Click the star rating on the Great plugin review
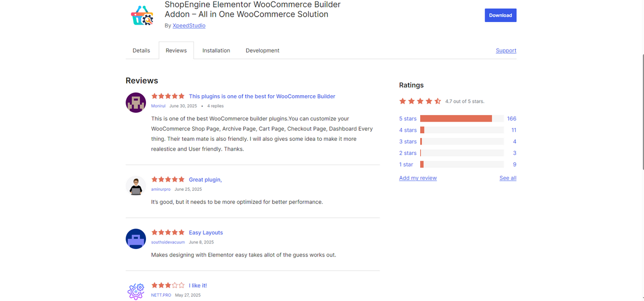 168,180
